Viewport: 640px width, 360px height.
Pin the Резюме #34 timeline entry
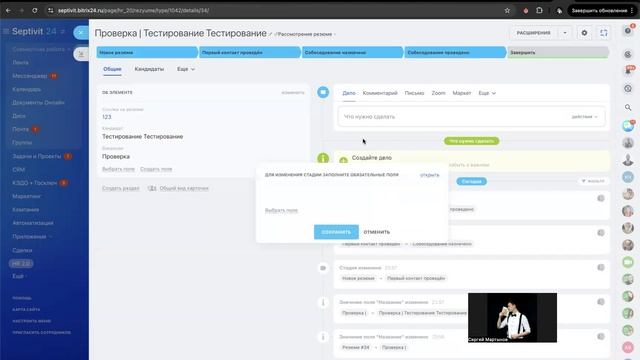coord(601,337)
